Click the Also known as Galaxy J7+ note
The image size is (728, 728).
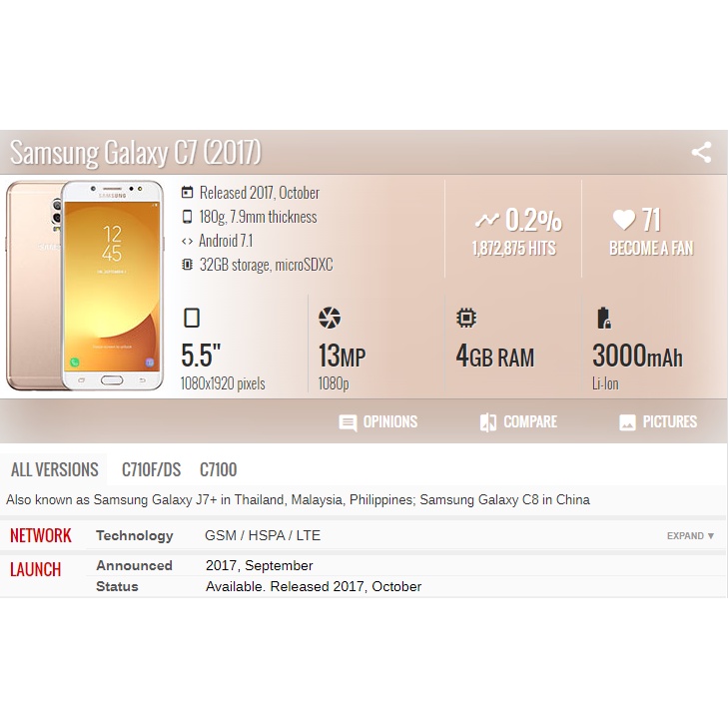tap(298, 500)
